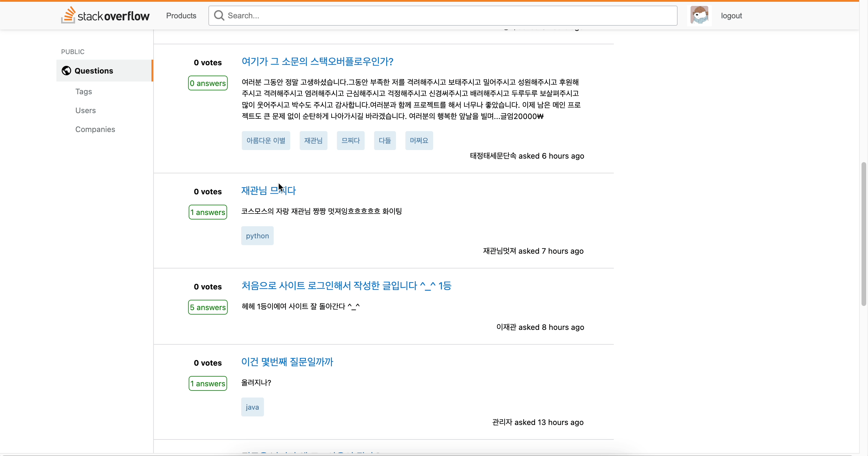
Task: Click the search magnifier icon
Action: coord(219,15)
